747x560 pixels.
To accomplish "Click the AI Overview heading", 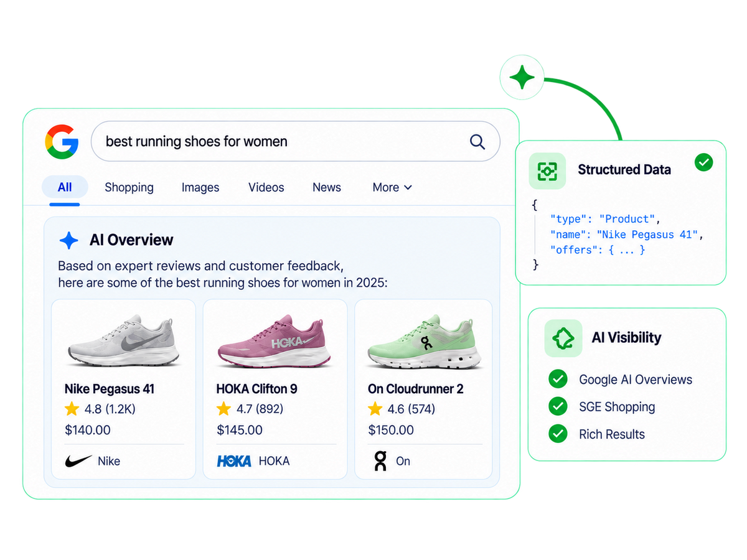I will point(131,240).
